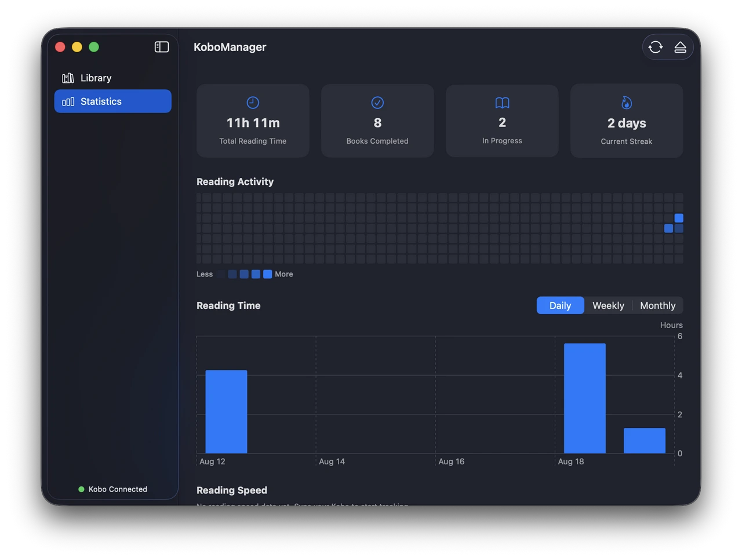Click the Books Completed label

(x=377, y=141)
